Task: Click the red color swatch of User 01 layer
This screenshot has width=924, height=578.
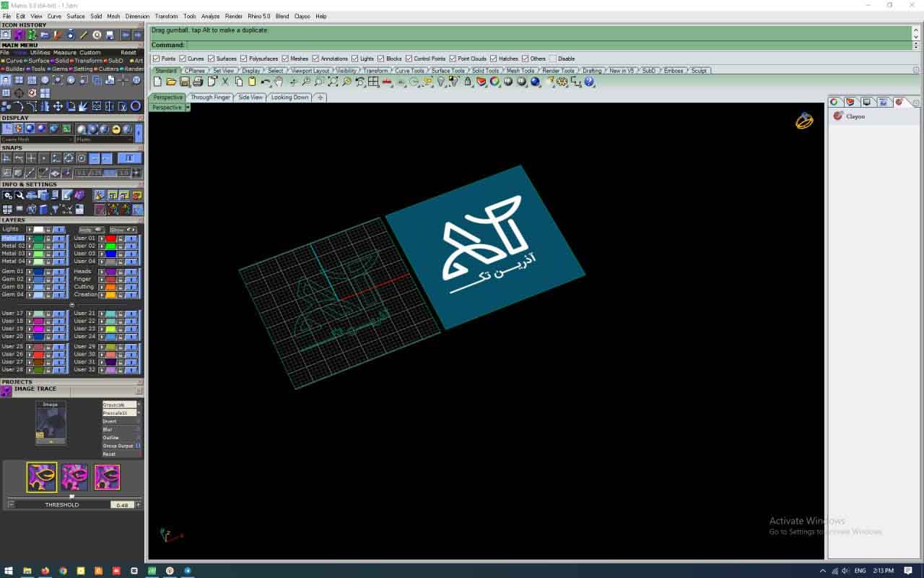Action: [111, 238]
